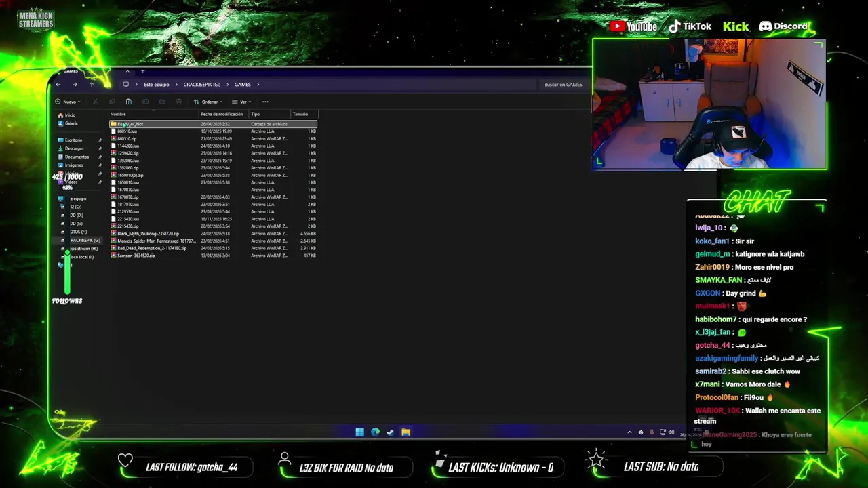Open the Ver view dropdown
Image resolution: width=868 pixels, height=488 pixels.
241,102
